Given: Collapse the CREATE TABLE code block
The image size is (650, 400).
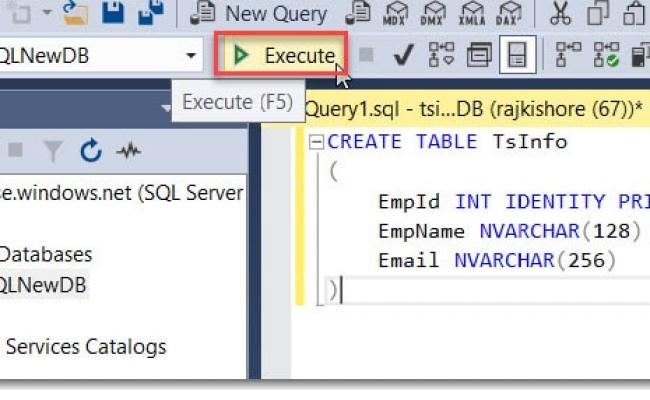Looking at the screenshot, I should pyautogui.click(x=316, y=142).
